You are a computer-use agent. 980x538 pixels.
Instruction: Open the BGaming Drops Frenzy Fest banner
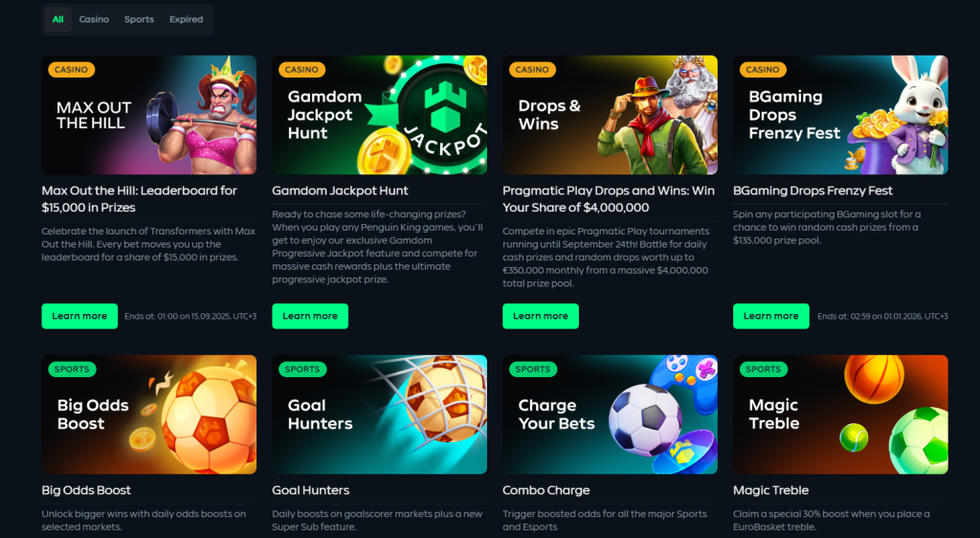840,115
